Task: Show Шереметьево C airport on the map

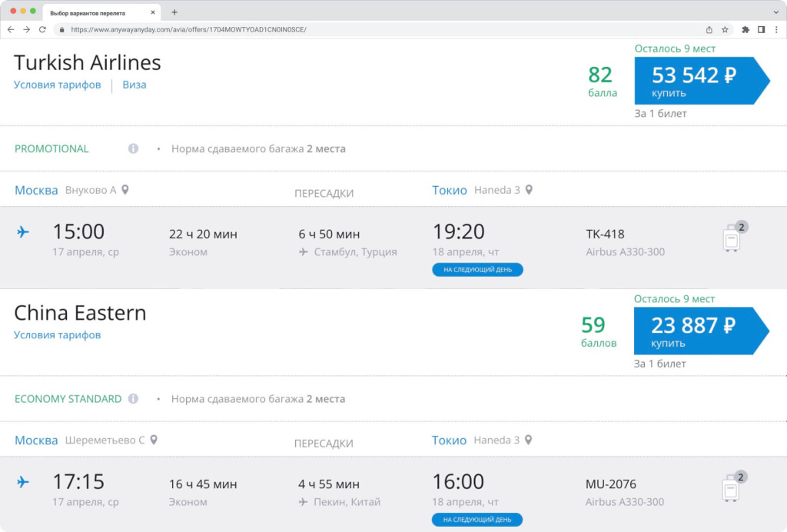Action: [x=154, y=440]
